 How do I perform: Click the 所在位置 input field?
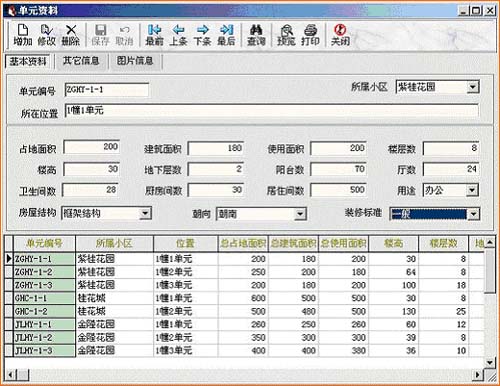coord(272,111)
